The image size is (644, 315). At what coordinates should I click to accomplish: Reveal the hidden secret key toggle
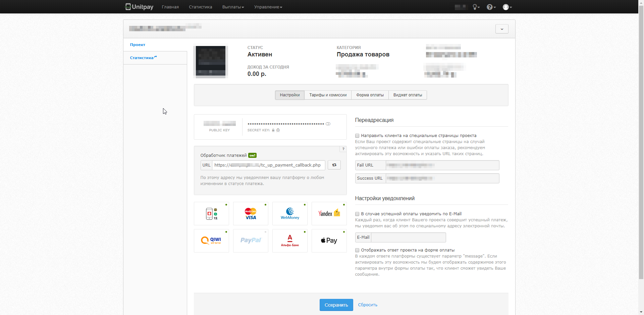coord(328,124)
